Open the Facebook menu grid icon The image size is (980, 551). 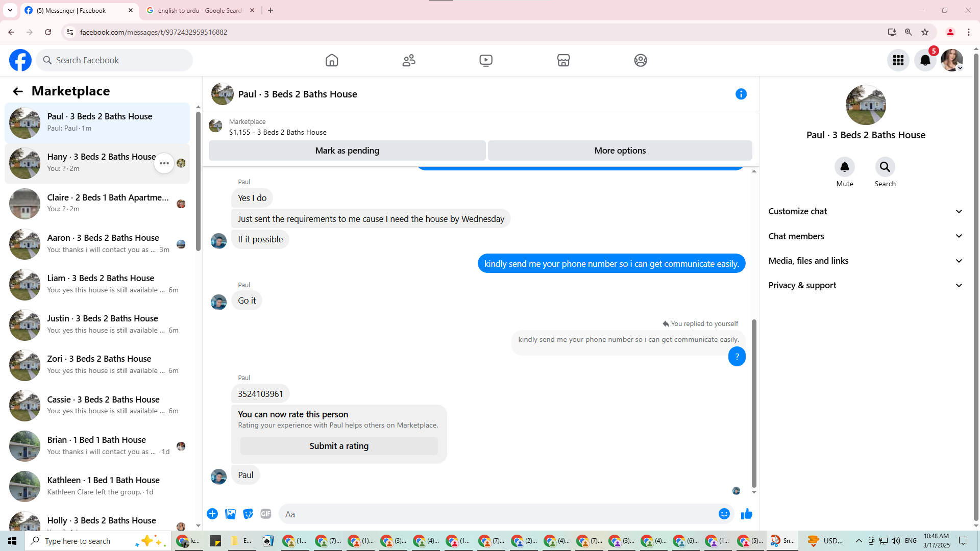898,60
